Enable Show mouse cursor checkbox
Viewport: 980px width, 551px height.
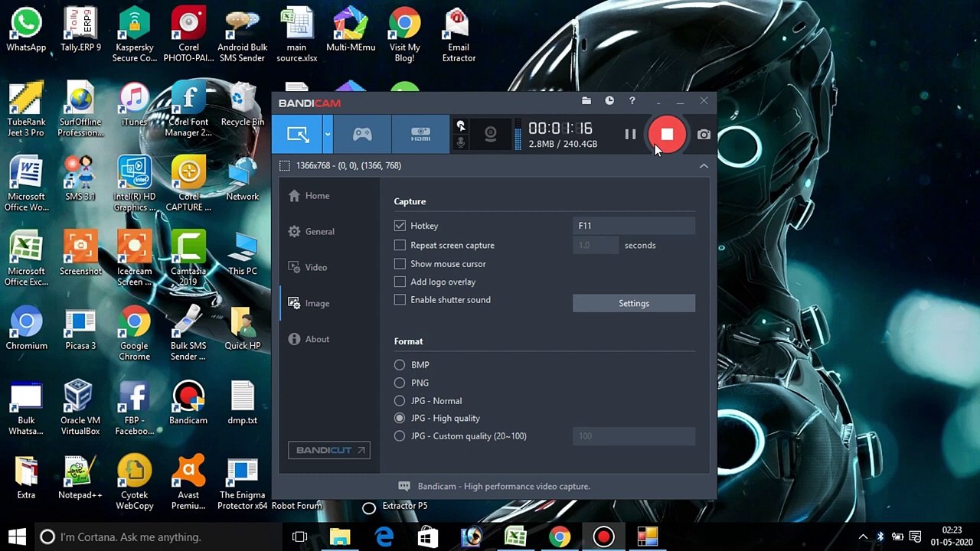pos(400,264)
